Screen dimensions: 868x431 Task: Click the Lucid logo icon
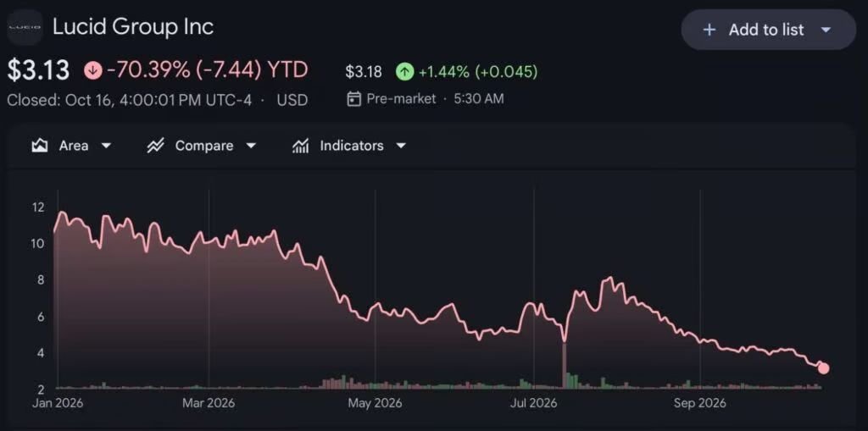pos(25,27)
